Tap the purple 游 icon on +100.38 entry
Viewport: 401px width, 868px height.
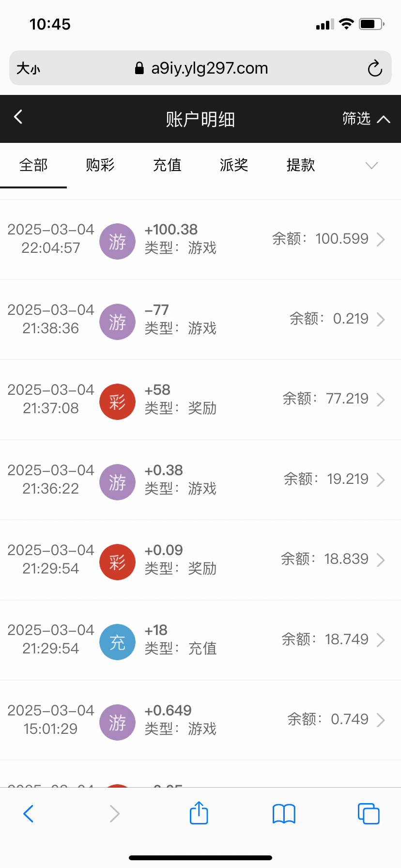click(x=117, y=241)
